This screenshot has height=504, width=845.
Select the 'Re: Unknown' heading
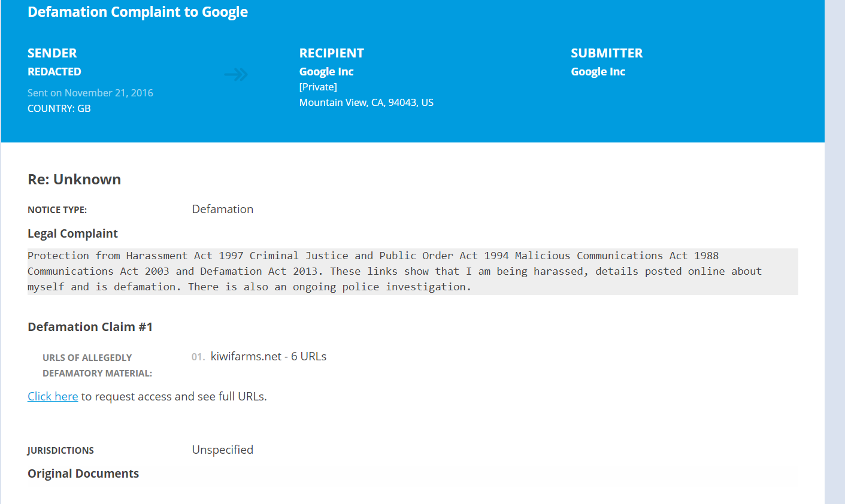click(x=74, y=180)
